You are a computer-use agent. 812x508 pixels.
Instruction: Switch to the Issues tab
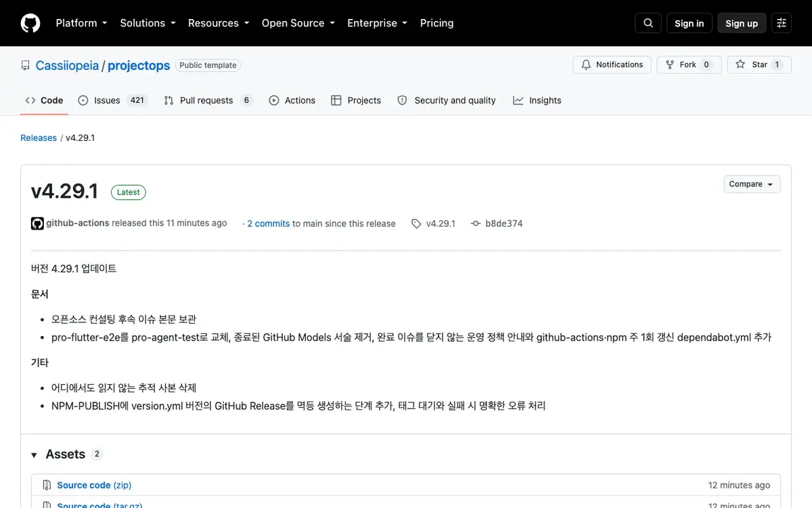(x=112, y=100)
